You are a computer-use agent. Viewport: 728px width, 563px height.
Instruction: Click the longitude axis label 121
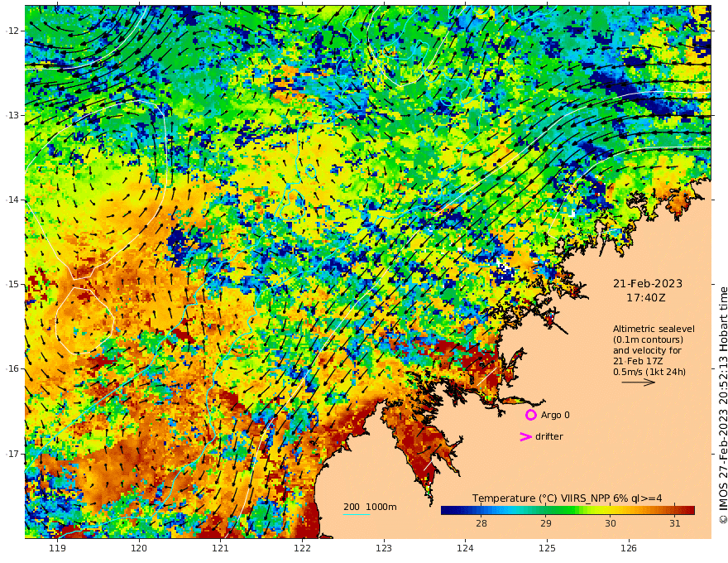pyautogui.click(x=221, y=549)
